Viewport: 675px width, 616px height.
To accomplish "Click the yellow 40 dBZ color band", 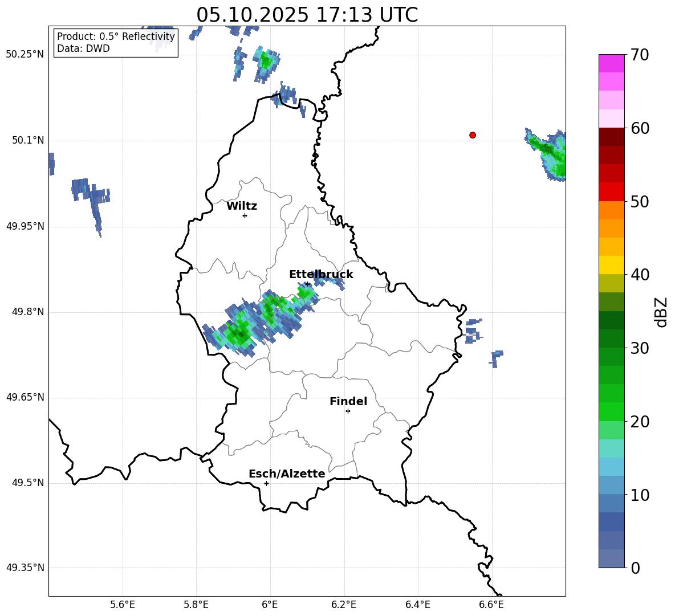I will tap(611, 265).
